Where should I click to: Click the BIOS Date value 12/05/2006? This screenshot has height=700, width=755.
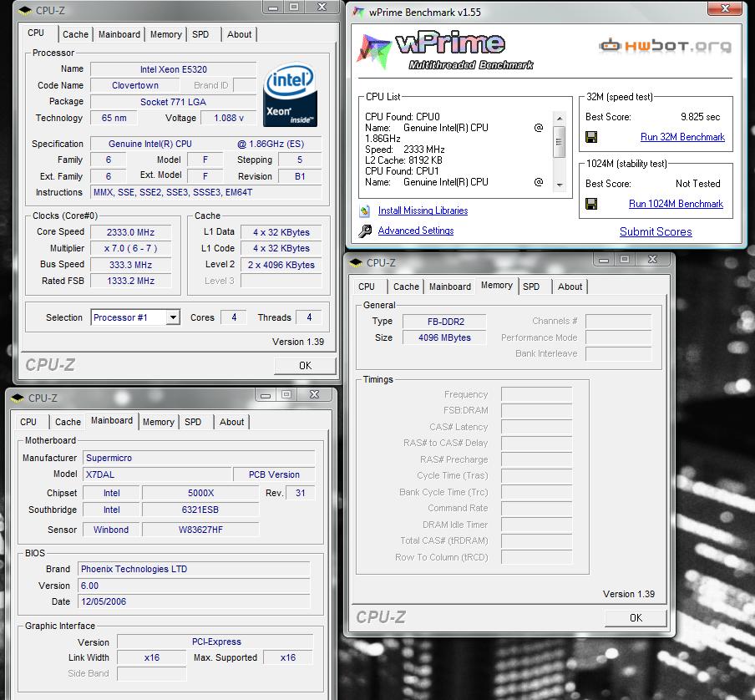(194, 601)
